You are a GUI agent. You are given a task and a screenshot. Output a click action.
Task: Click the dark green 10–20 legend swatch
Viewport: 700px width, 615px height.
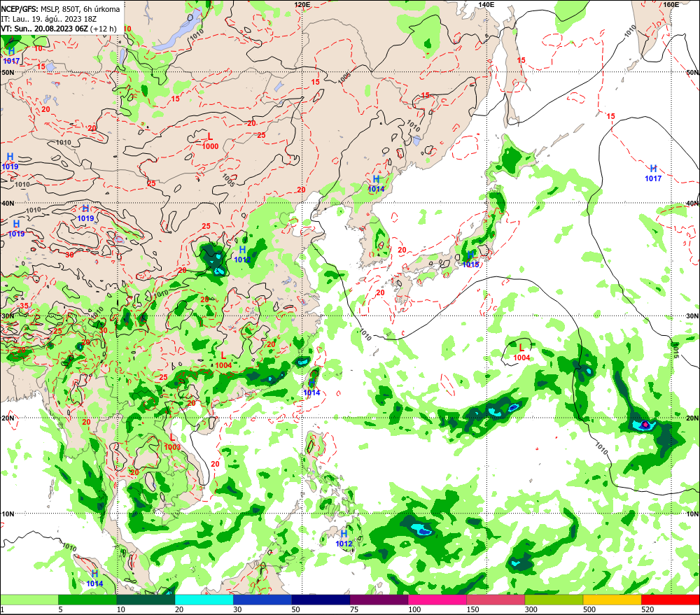pos(146,600)
